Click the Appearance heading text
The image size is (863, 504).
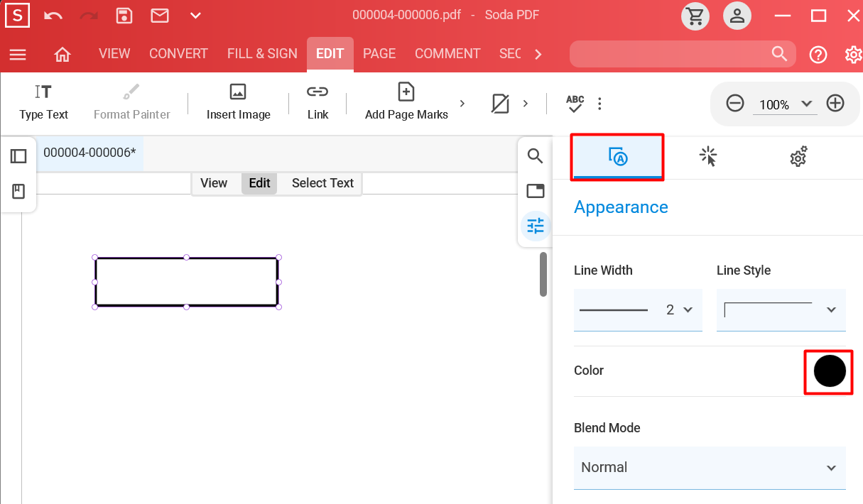(x=621, y=207)
